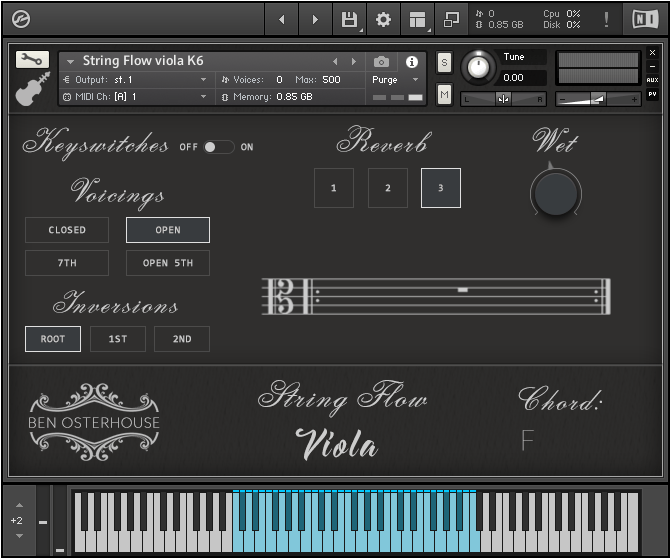Screen dimensions: 670x558
Task: Click the Ben Osterhouse logo
Action: point(94,422)
